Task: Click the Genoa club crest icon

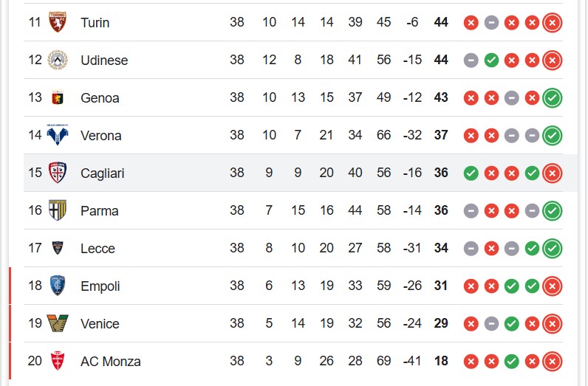Action: (58, 97)
